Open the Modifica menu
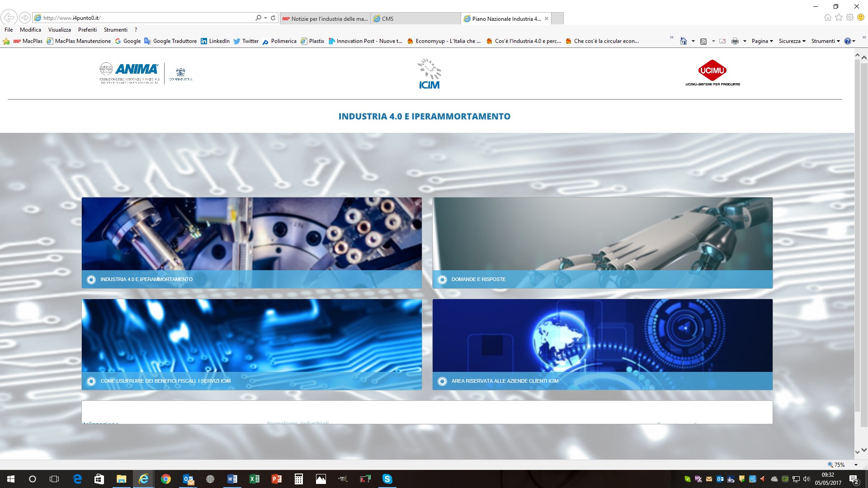868x488 pixels. (x=30, y=30)
